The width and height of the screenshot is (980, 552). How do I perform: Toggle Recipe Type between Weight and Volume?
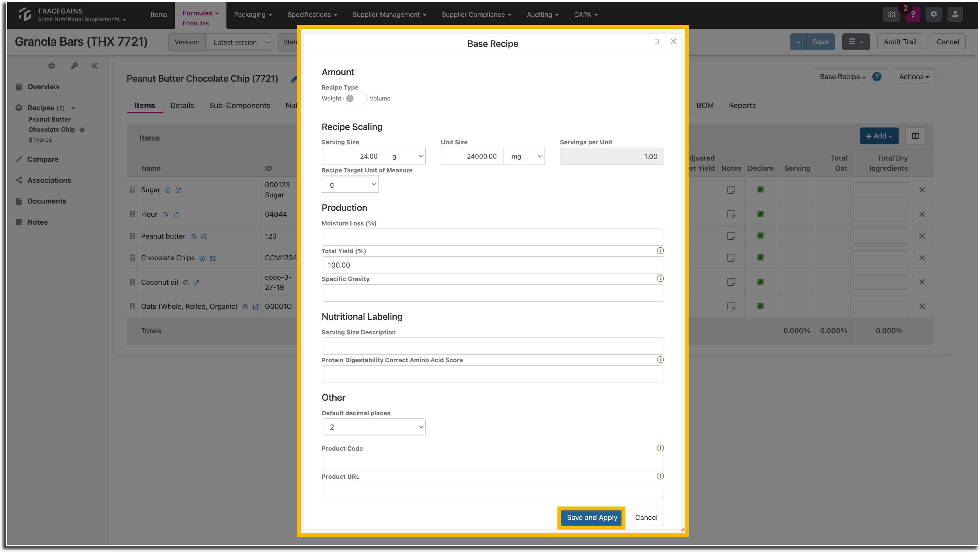[x=355, y=99]
